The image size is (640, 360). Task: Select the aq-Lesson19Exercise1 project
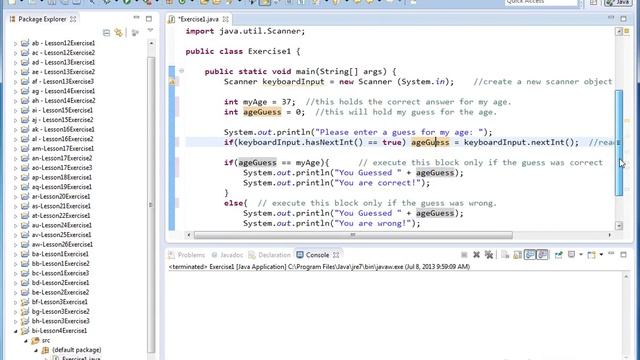pyautogui.click(x=62, y=187)
